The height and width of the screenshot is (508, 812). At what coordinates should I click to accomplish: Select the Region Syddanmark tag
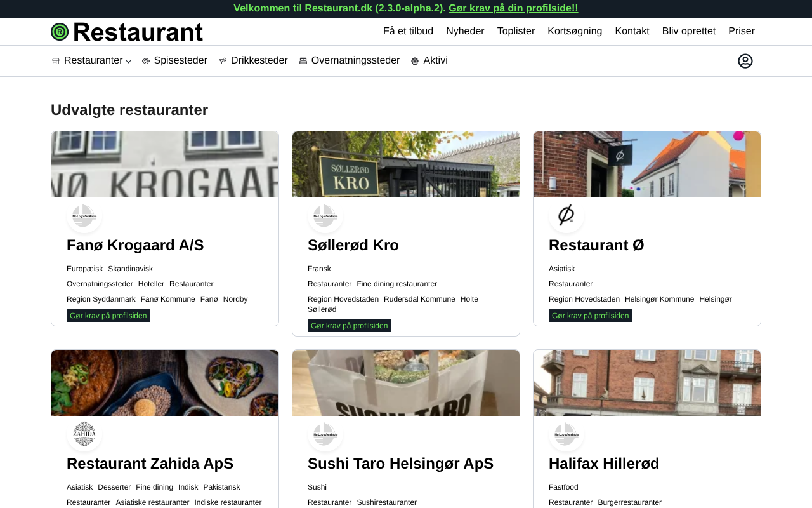[101, 299]
